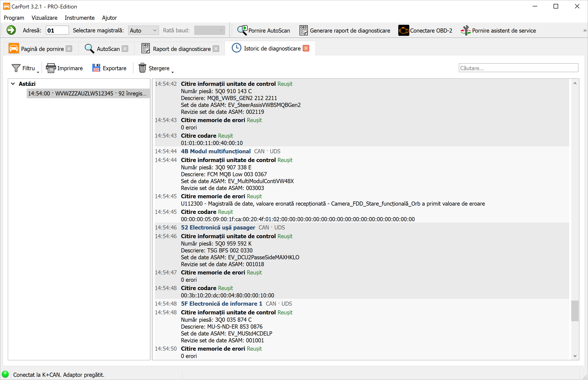
Task: Click Generare raport de diagnosticare label
Action: [x=350, y=31]
